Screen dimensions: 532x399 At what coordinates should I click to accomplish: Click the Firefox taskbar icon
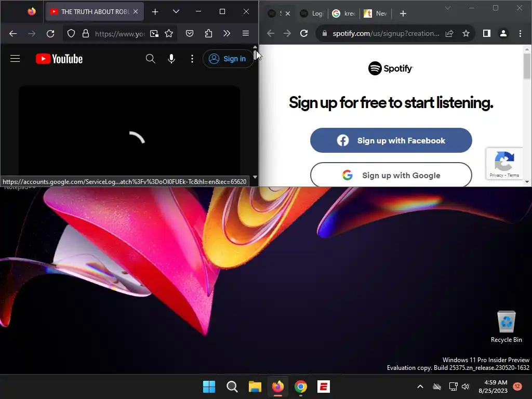tap(278, 387)
